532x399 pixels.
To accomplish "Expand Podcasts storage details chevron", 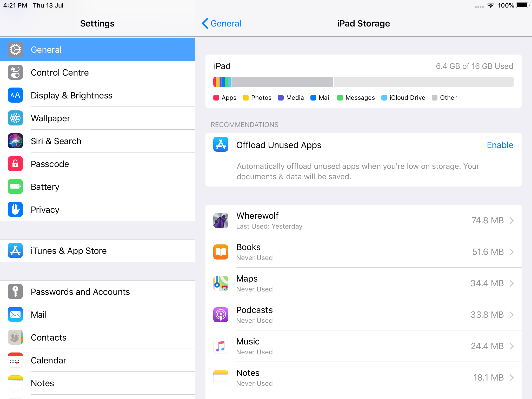I will 512,315.
